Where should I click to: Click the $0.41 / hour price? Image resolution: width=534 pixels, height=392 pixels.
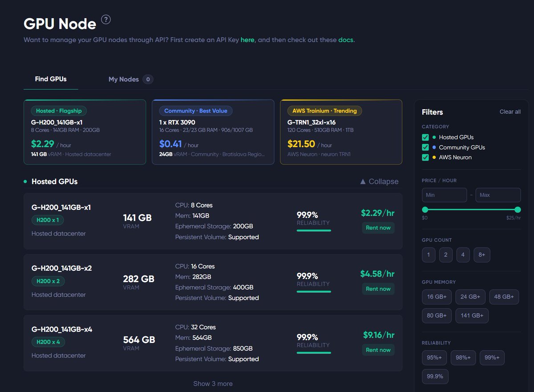click(x=179, y=144)
